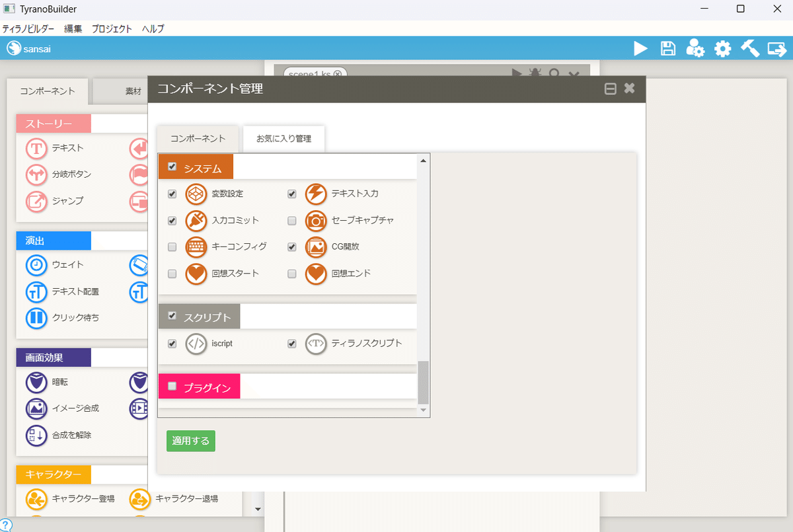Uncheck the 変数設定 checkbox
The image size is (793, 532).
point(172,194)
